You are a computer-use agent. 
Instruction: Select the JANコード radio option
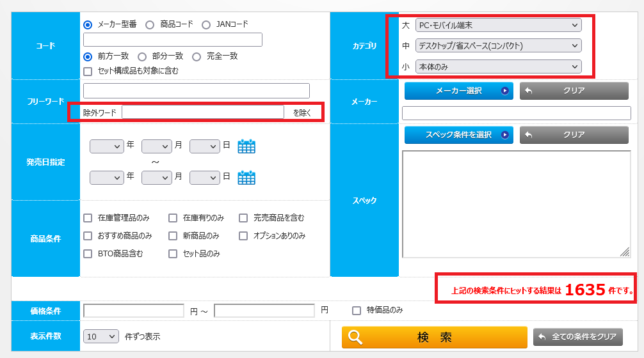[x=206, y=25]
